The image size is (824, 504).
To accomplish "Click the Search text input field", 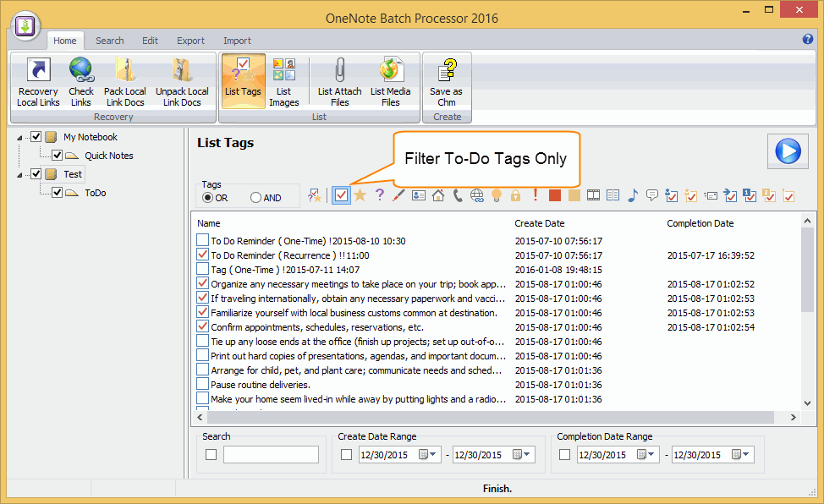I will click(271, 454).
